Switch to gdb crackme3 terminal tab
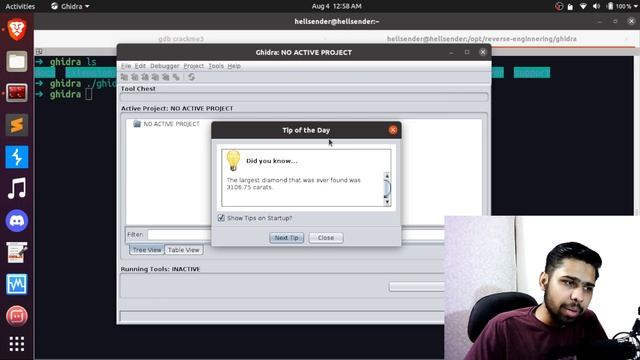Viewport: 640px width, 360px height. pyautogui.click(x=181, y=39)
